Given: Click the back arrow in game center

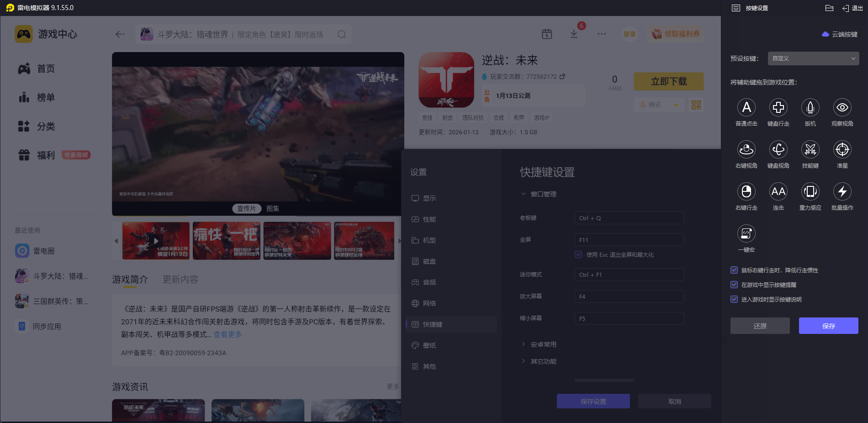Looking at the screenshot, I should [120, 34].
